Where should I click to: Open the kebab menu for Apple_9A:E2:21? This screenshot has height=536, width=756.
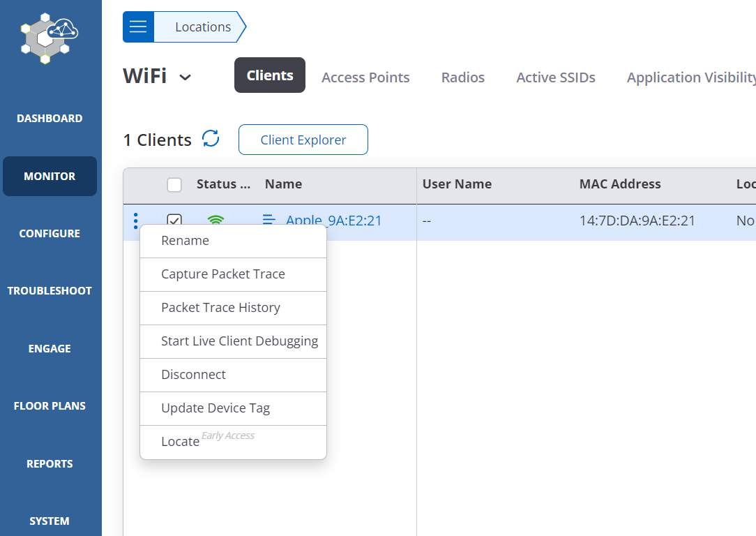point(135,221)
